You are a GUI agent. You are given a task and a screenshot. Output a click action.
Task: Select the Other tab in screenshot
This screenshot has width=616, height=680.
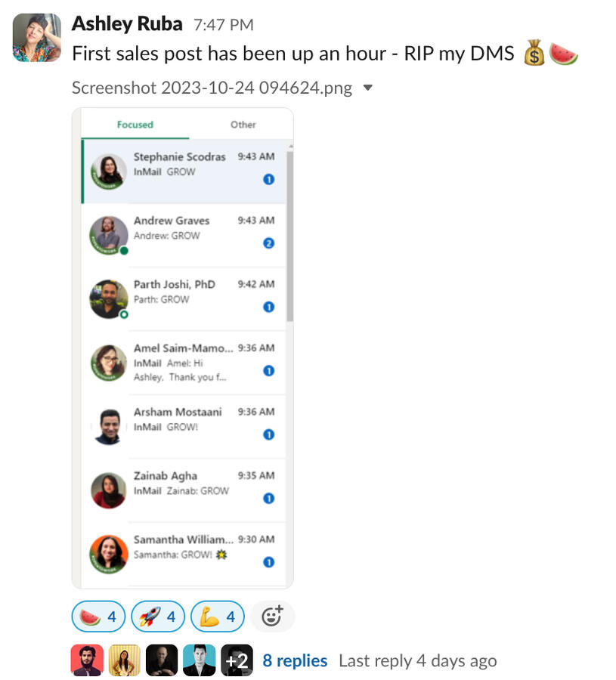[243, 125]
